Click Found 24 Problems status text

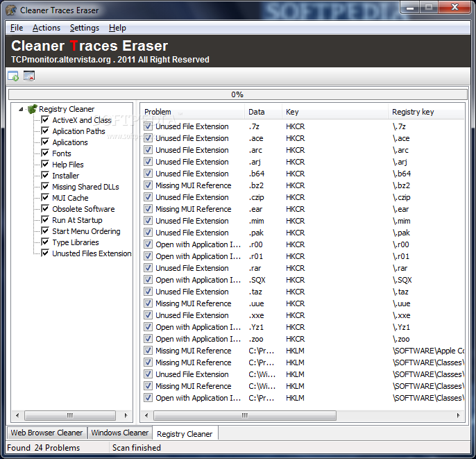(x=44, y=448)
